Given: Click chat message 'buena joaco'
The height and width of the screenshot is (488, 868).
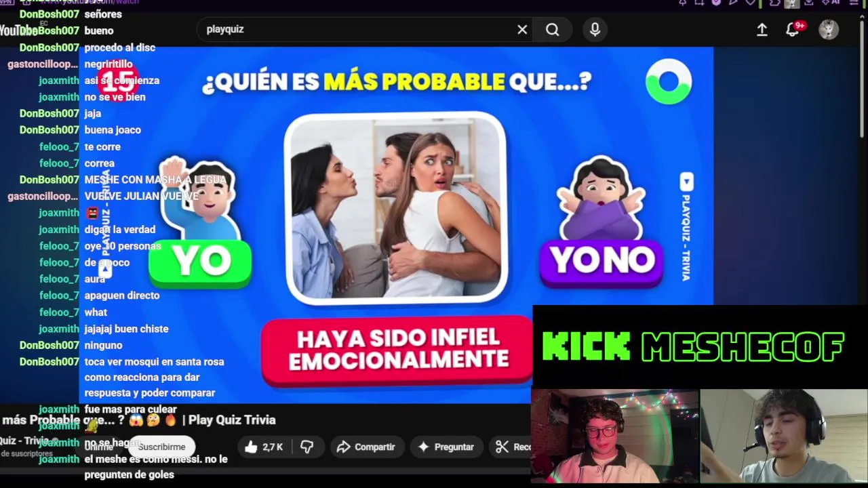Looking at the screenshot, I should 113,129.
